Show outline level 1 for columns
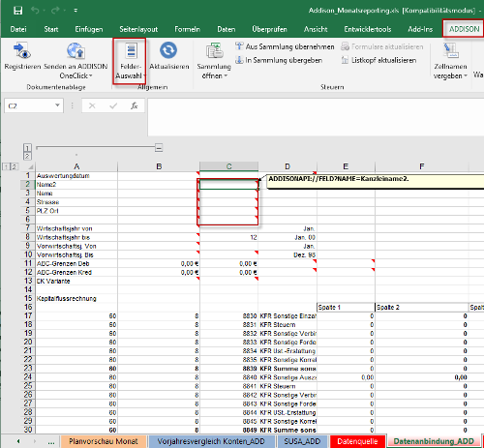The height and width of the screenshot is (448, 484). [27, 148]
